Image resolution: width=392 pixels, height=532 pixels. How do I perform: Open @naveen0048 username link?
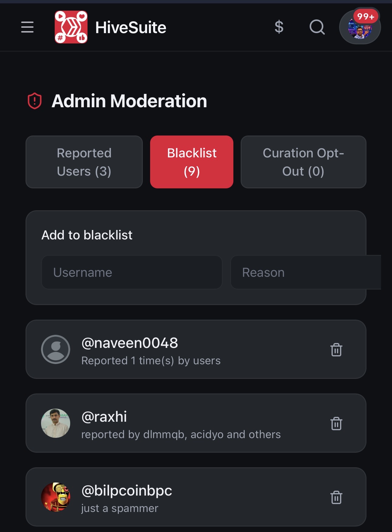point(130,343)
